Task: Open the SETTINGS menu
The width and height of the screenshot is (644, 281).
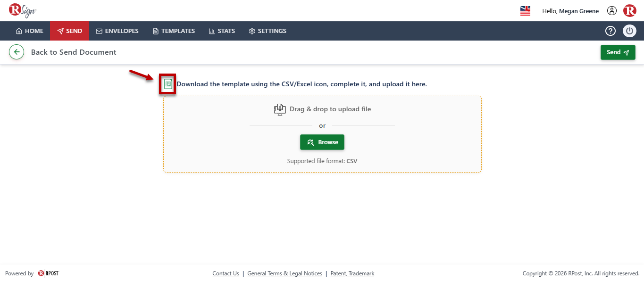Action: [268, 31]
